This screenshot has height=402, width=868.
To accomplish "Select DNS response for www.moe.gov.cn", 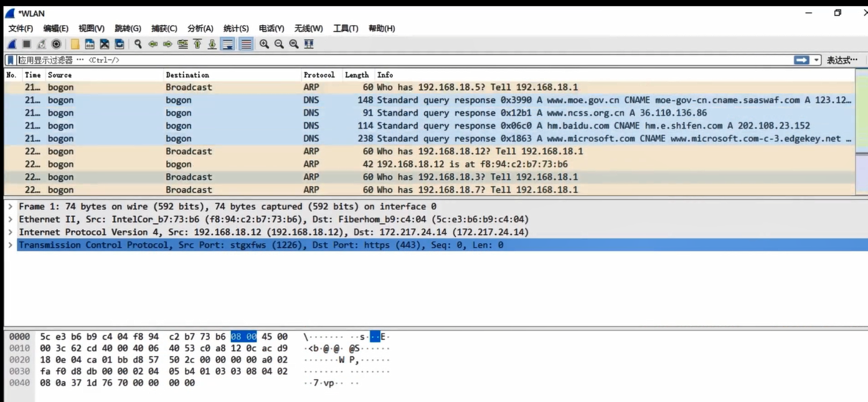I will pyautogui.click(x=430, y=100).
